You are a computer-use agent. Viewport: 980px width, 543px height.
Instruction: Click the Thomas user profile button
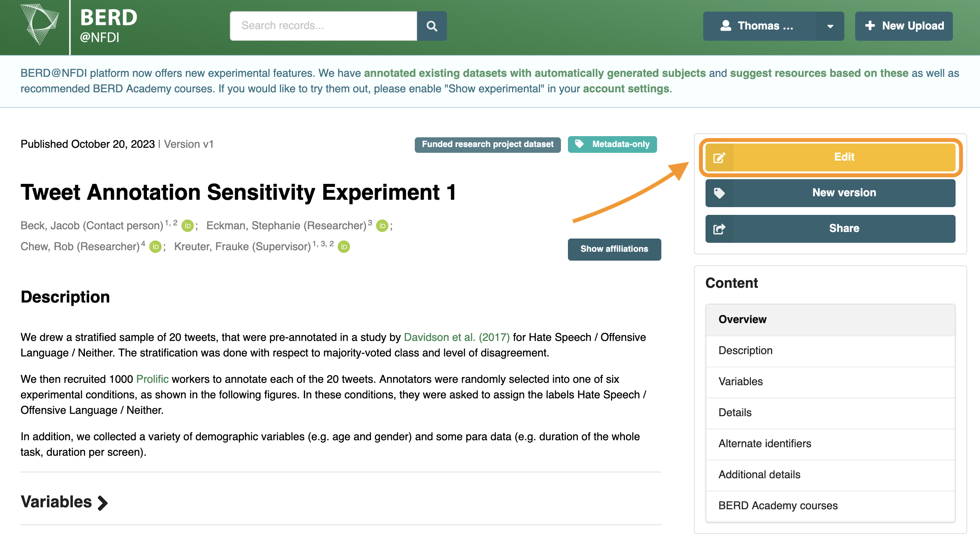click(760, 26)
